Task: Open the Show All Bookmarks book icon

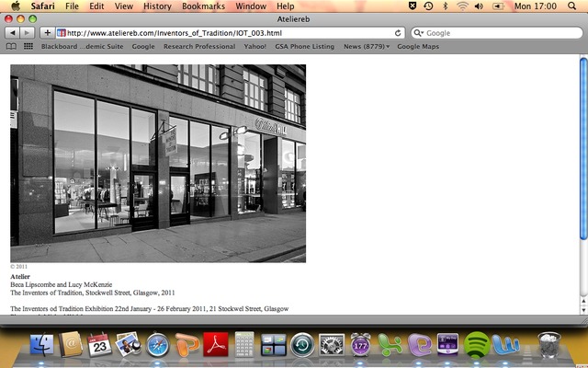Action: 12,46
